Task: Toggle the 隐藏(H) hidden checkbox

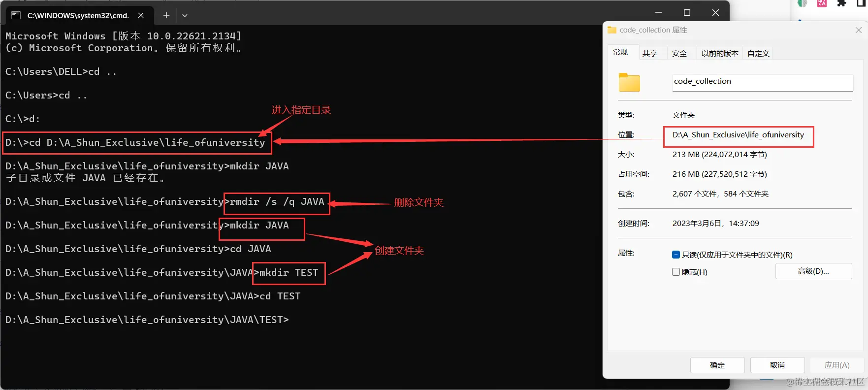Action: point(676,272)
